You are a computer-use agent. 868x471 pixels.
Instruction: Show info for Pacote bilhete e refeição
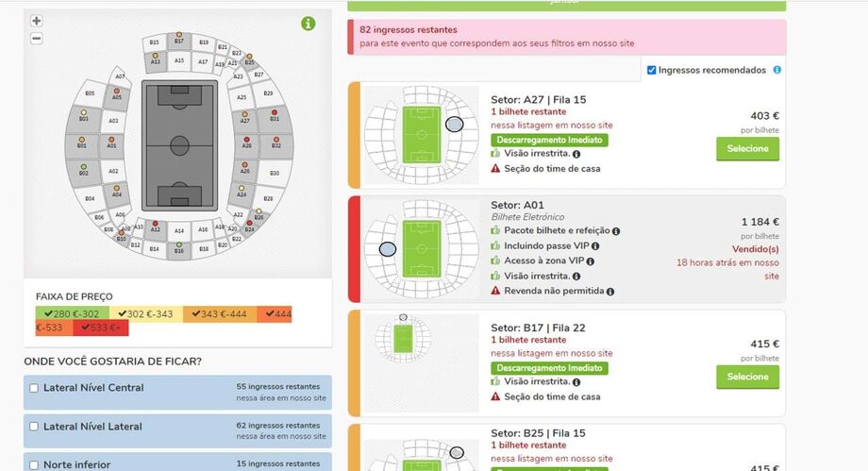616,231
